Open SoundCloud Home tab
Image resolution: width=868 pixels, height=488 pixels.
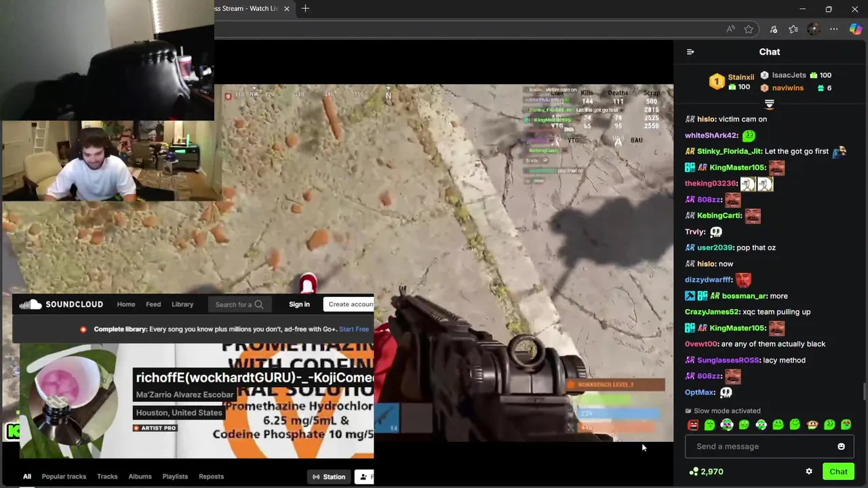[x=126, y=304]
